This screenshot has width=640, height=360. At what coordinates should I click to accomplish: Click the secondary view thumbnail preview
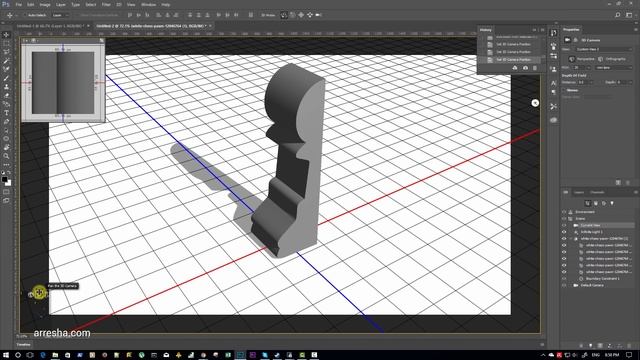63,83
